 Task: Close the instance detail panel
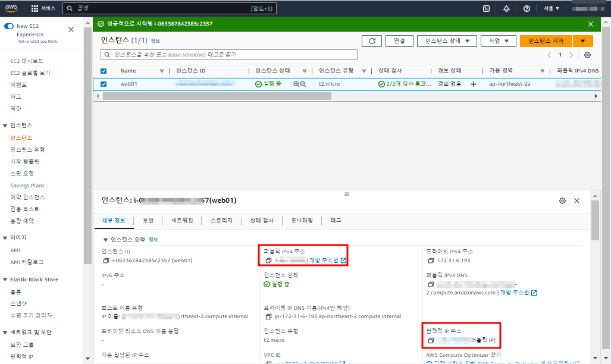[576, 200]
